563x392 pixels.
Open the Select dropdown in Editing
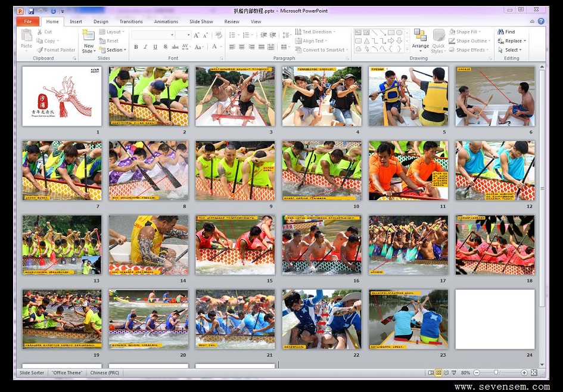pyautogui.click(x=510, y=50)
